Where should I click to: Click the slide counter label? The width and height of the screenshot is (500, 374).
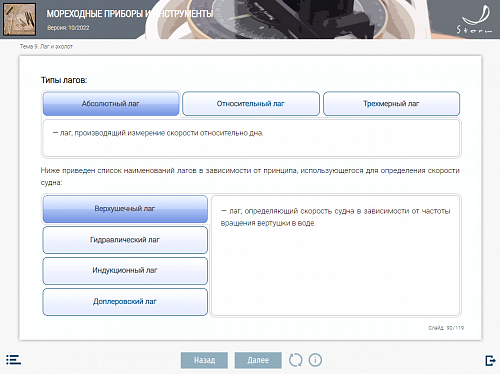coord(446,328)
